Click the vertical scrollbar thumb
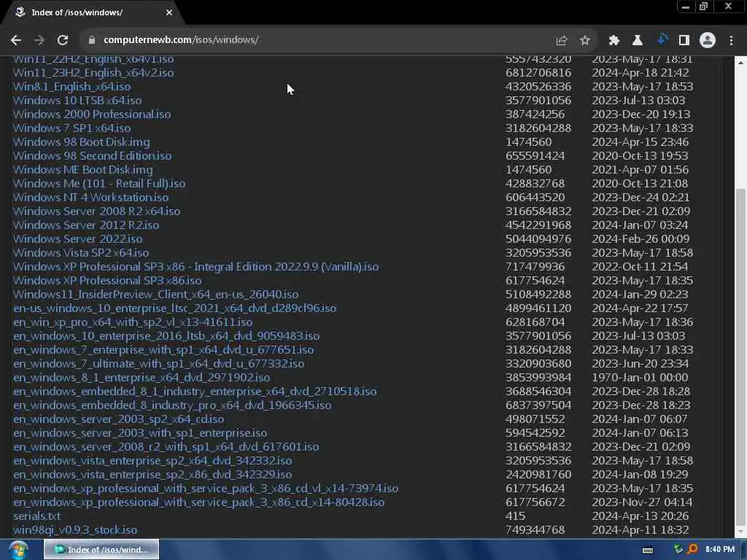Viewport: 747px width, 560px height. point(740,356)
